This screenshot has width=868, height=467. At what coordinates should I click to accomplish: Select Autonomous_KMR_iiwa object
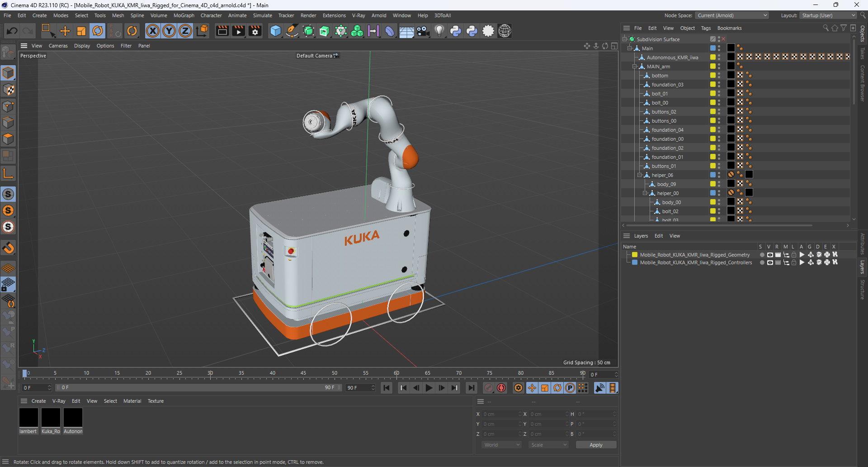click(x=672, y=57)
